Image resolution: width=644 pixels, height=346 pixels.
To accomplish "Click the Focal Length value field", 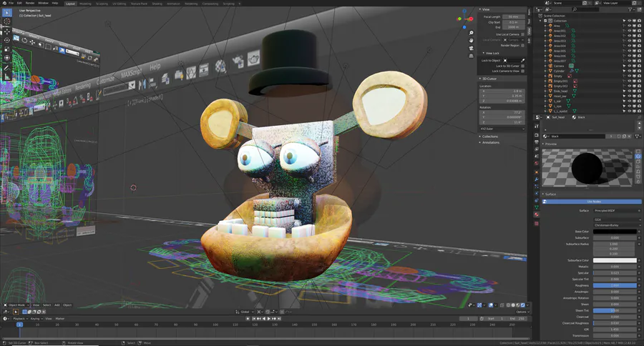I will (x=513, y=17).
